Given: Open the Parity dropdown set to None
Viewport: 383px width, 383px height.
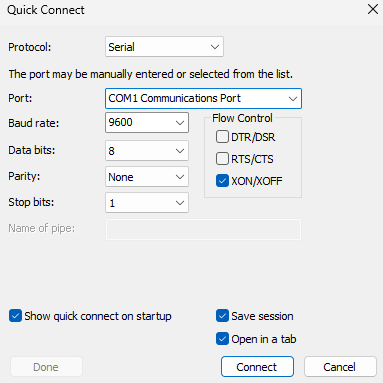Looking at the screenshot, I should (x=147, y=177).
